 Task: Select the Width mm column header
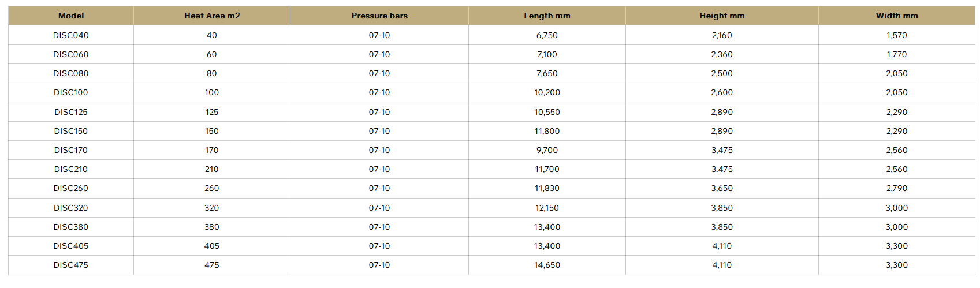896,16
